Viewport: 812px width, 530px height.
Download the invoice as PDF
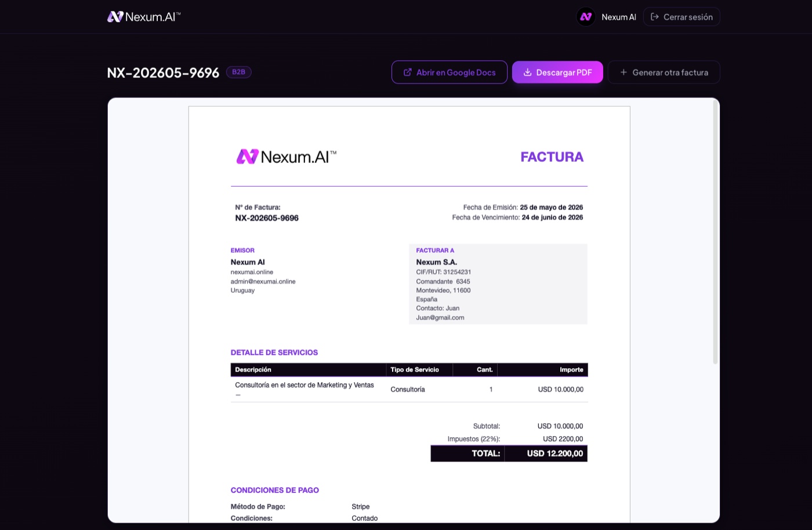coord(557,72)
